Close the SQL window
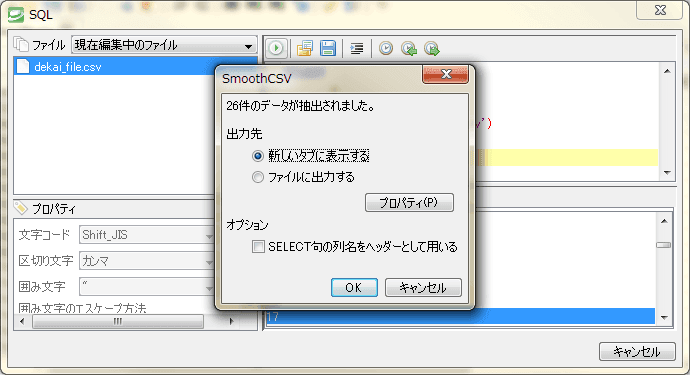 (659, 11)
